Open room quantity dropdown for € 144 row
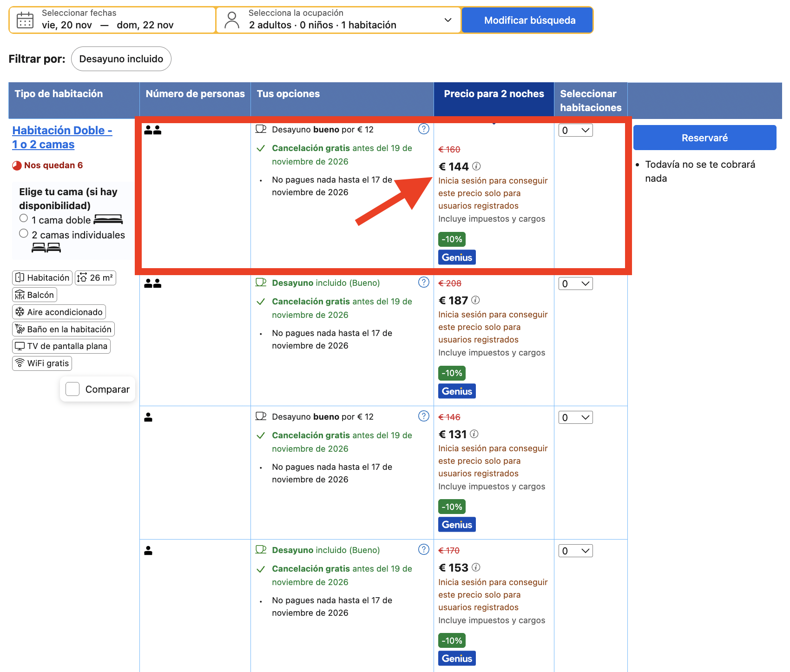 [x=575, y=130]
